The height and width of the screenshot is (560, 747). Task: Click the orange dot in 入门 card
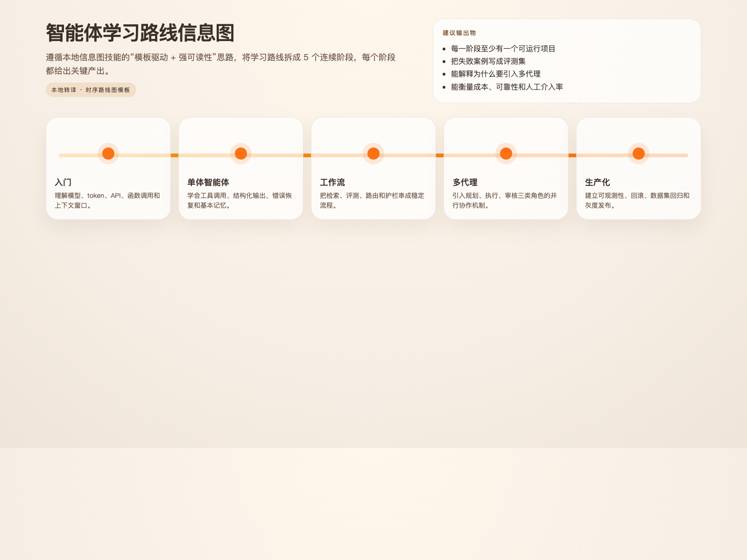108,154
